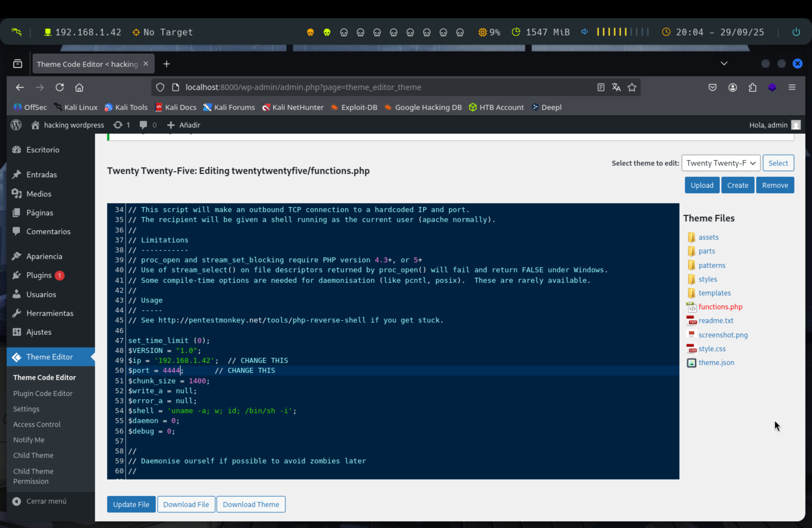Click the volume level bar in the system panel
The height and width of the screenshot is (528, 812).
pyautogui.click(x=622, y=32)
